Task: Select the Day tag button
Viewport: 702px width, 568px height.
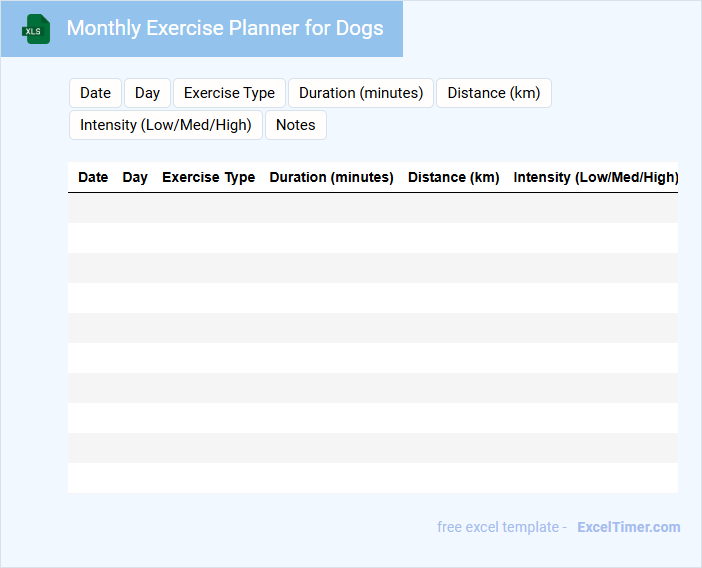Action: [147, 93]
